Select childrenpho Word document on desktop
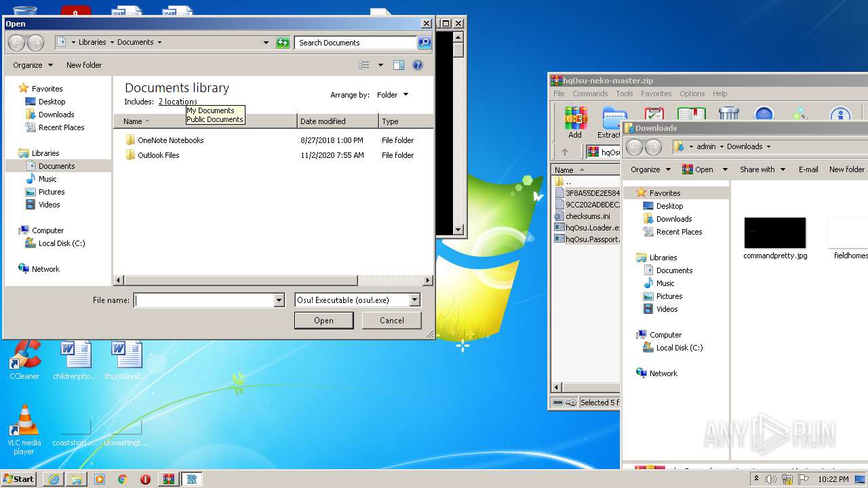This screenshot has height=488, width=868. 76,359
